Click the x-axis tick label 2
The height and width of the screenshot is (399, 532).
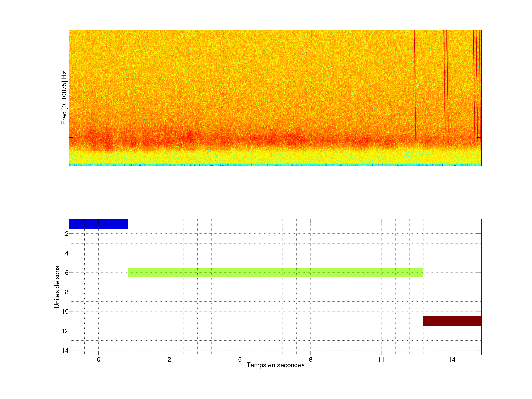(x=169, y=359)
